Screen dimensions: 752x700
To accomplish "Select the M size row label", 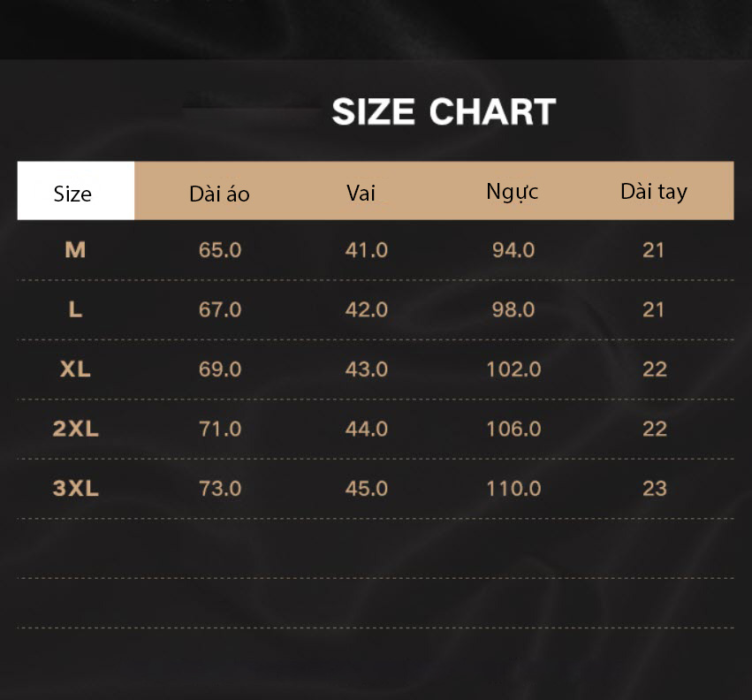I will 75,250.
